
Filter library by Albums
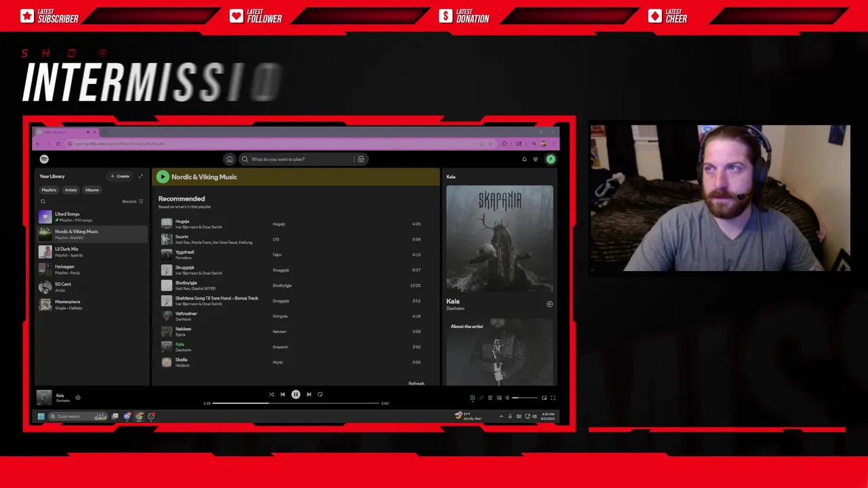[x=92, y=190]
